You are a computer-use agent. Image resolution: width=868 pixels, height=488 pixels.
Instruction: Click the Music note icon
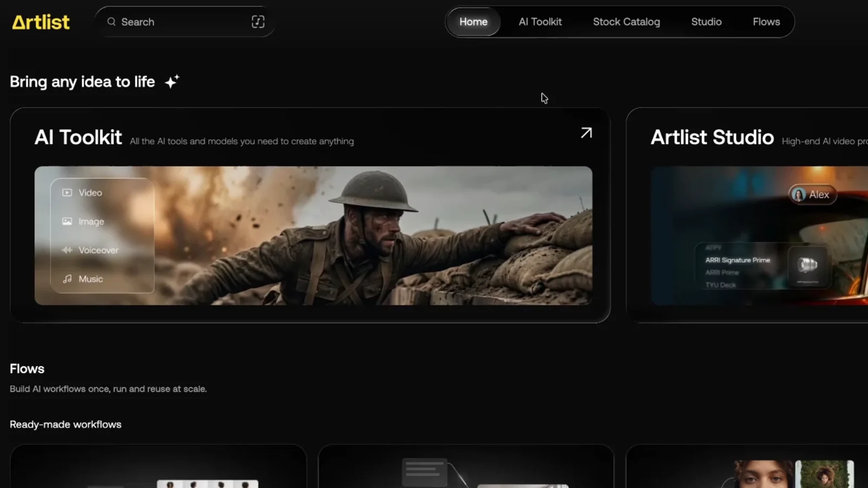(67, 279)
